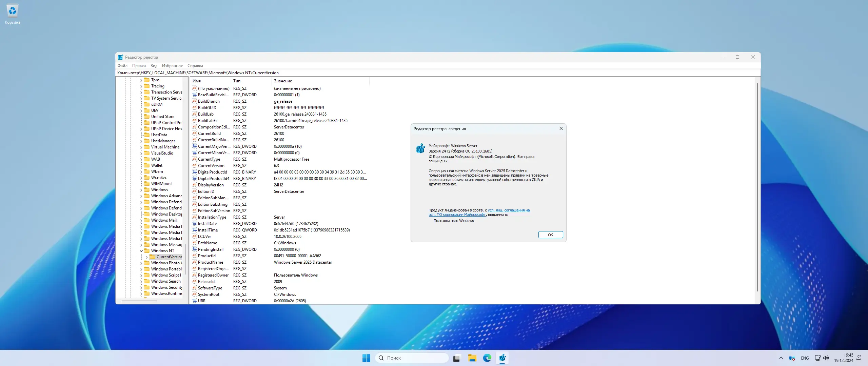Image resolution: width=868 pixels, height=366 pixels.
Task: Open the Файл menu
Action: pos(122,66)
